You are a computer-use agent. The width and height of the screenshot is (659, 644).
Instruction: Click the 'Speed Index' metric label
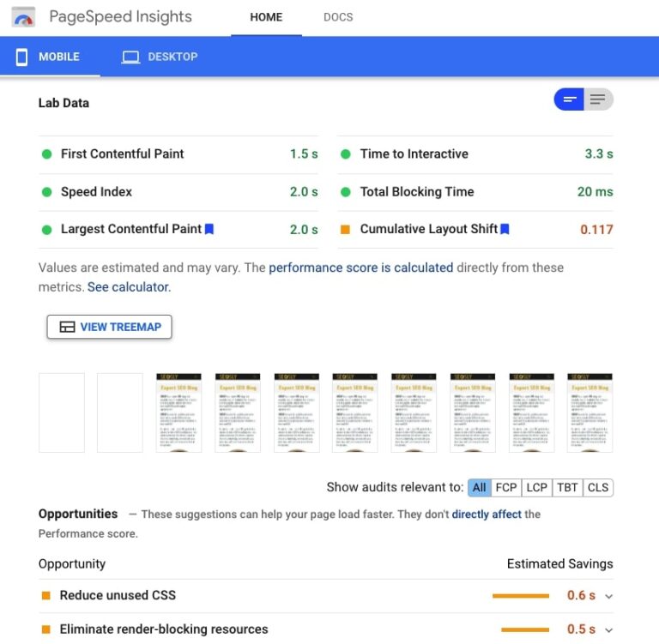[x=96, y=191]
